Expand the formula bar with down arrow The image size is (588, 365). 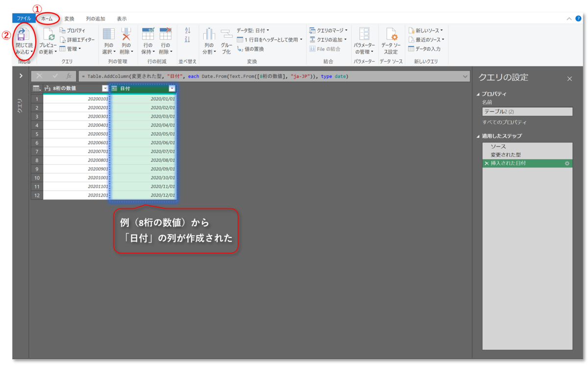point(465,76)
